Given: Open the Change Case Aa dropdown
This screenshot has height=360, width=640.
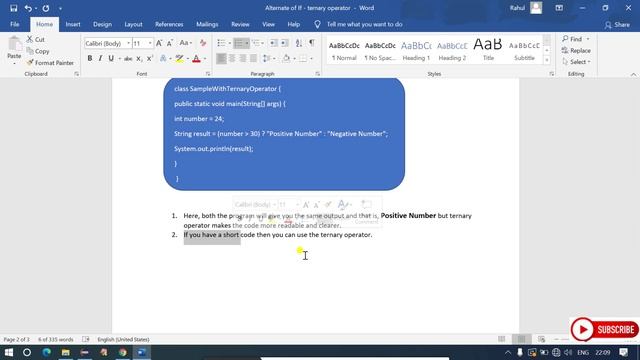Looking at the screenshot, I should coord(186,43).
